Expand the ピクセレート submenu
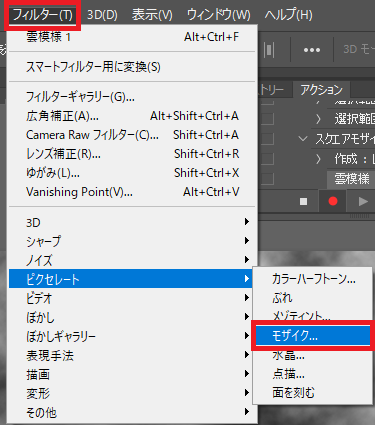Viewport: 375px width, 425px height. coord(132,279)
